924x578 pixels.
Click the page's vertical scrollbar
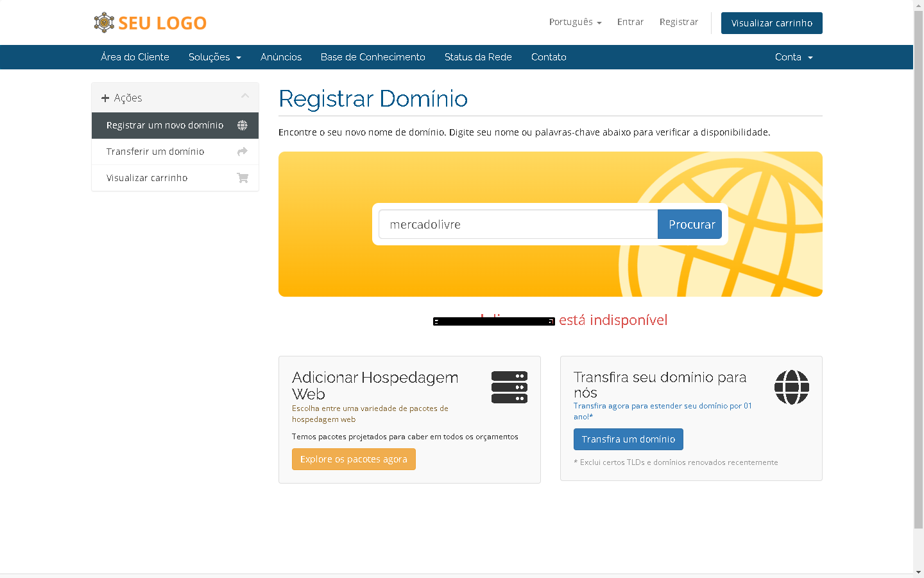[918, 270]
